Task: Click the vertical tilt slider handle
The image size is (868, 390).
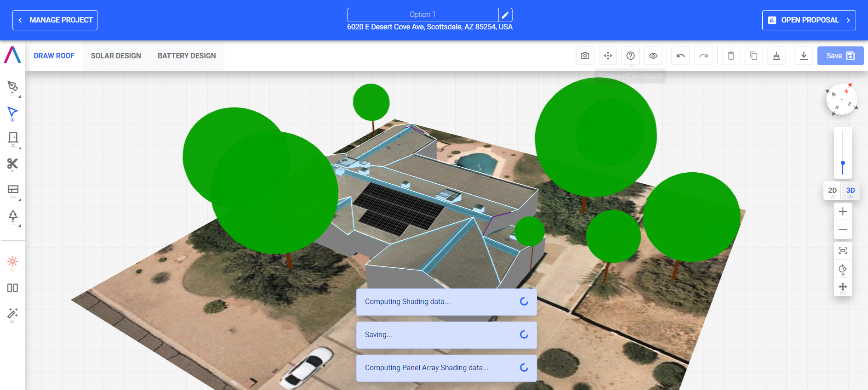Action: (843, 164)
